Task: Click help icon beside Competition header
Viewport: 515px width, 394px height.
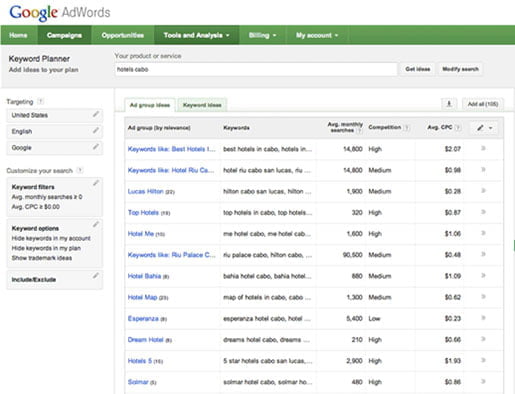Action: coord(406,127)
